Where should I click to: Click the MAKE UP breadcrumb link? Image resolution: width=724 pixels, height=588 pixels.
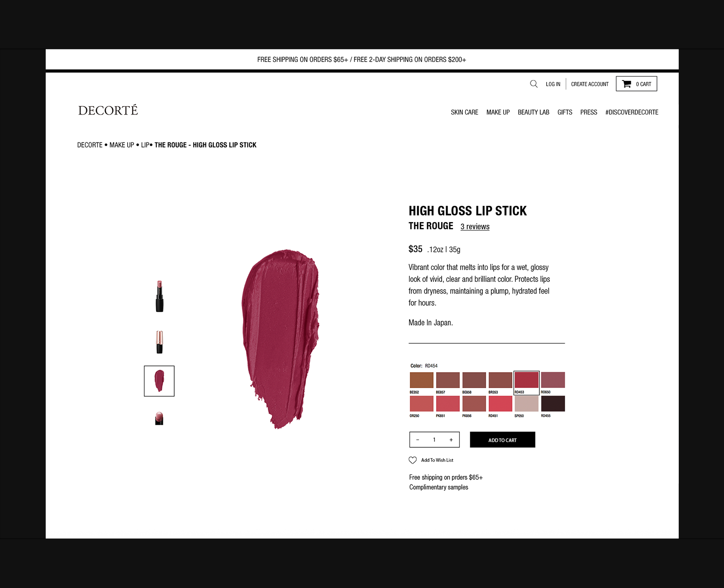coord(122,145)
